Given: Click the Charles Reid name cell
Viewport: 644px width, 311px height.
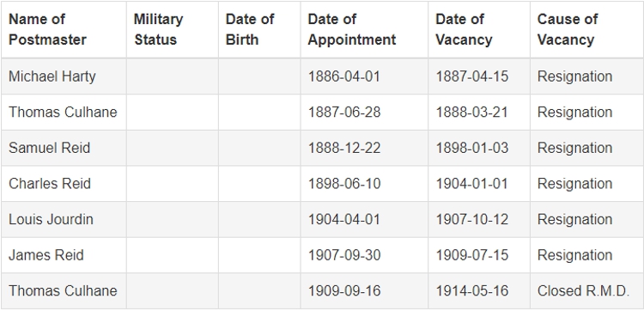Looking at the screenshot, I should click(64, 184).
